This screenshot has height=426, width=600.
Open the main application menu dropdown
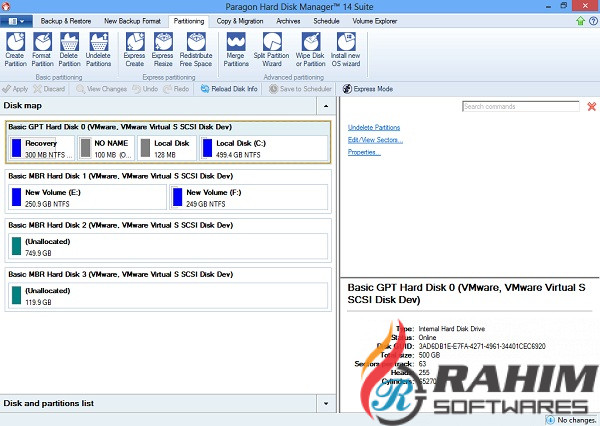click(x=16, y=21)
